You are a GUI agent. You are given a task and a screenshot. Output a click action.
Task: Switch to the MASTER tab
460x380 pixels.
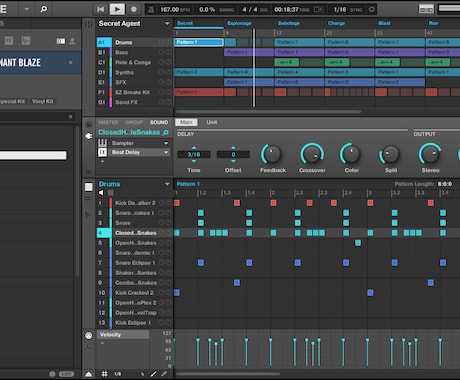[108, 122]
